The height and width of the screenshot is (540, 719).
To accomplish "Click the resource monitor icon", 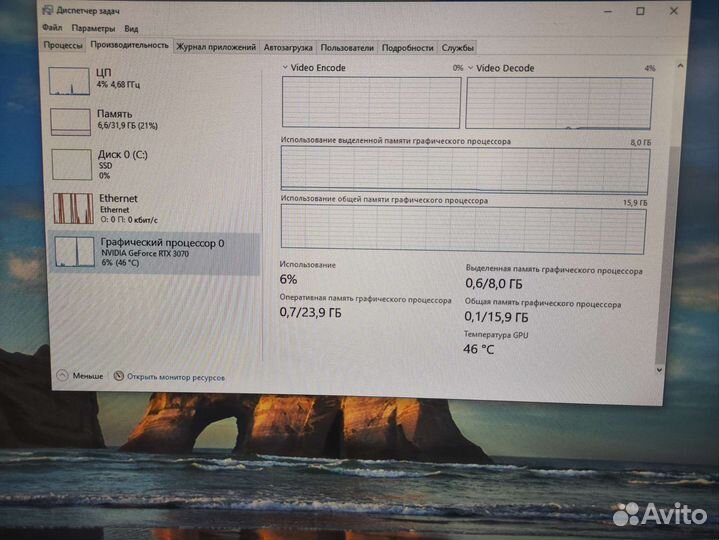I will pos(118,376).
